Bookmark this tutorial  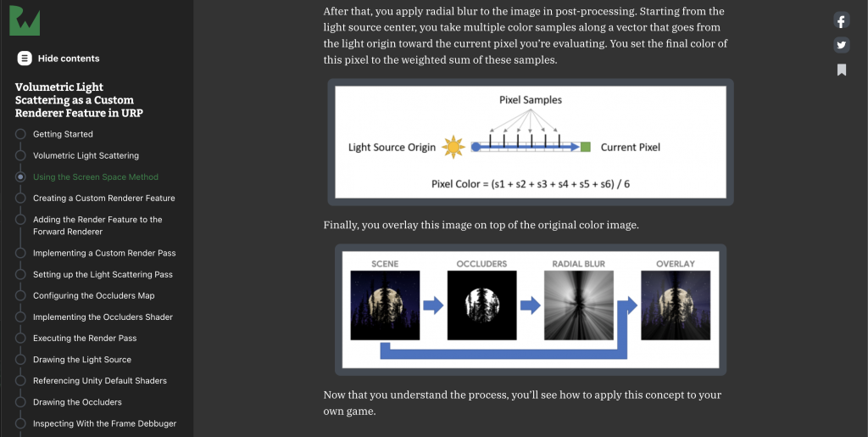click(842, 70)
